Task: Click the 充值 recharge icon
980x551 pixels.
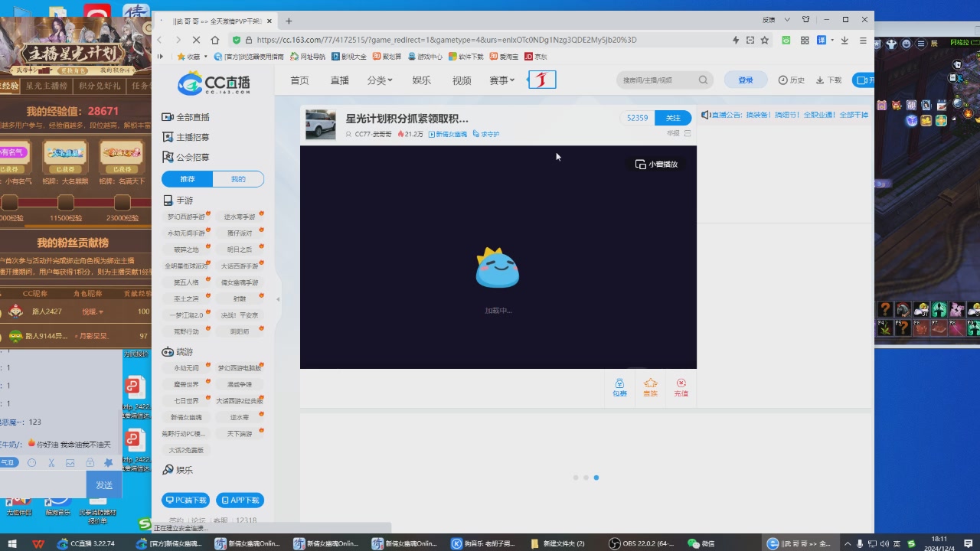Action: pyautogui.click(x=681, y=387)
